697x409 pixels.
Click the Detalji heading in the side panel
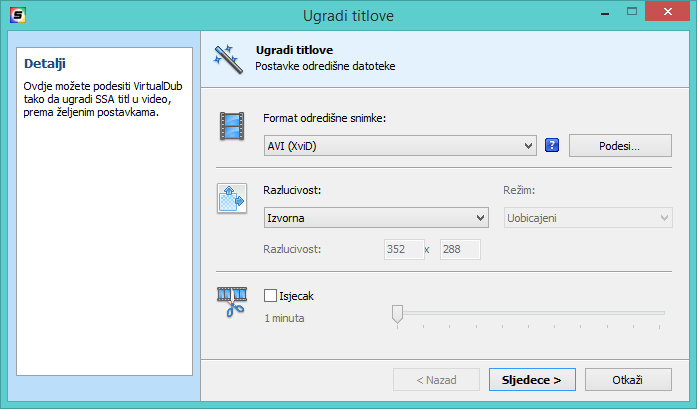(x=45, y=64)
